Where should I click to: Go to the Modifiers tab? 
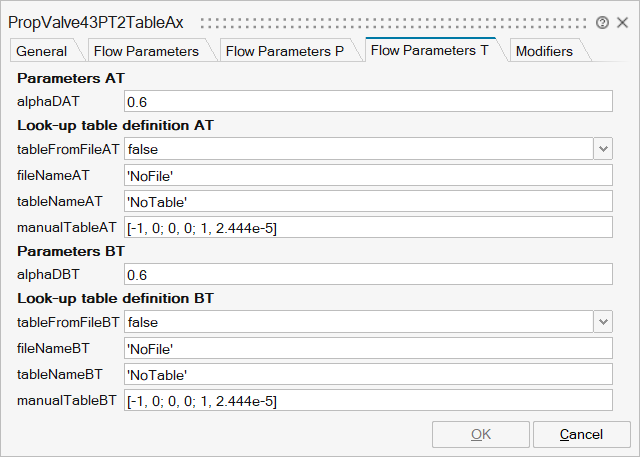[544, 51]
